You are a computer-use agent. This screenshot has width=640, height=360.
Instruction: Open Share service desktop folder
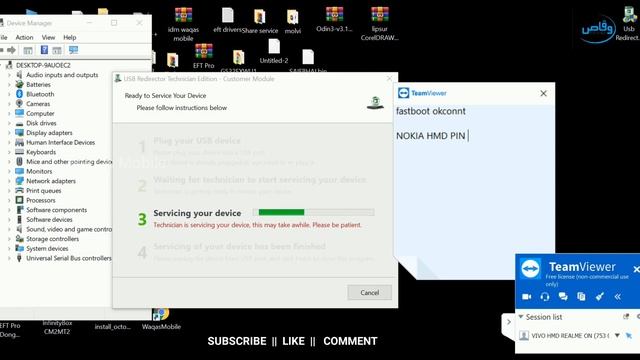pos(260,21)
